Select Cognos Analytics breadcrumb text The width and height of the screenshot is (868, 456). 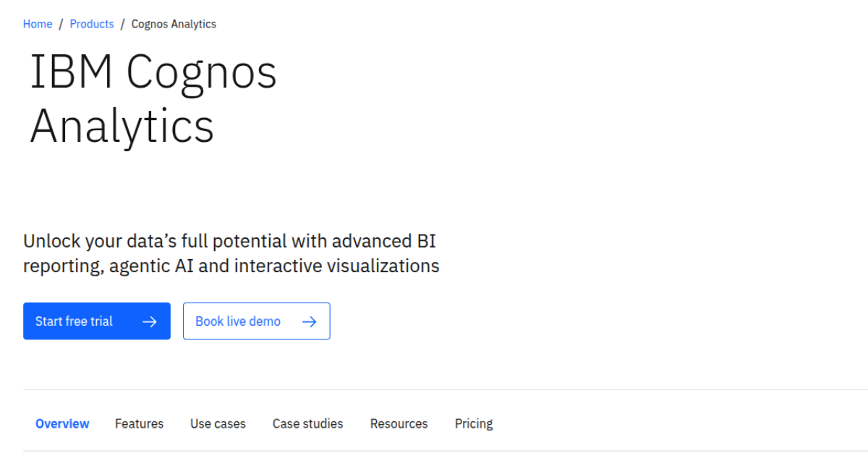(174, 24)
